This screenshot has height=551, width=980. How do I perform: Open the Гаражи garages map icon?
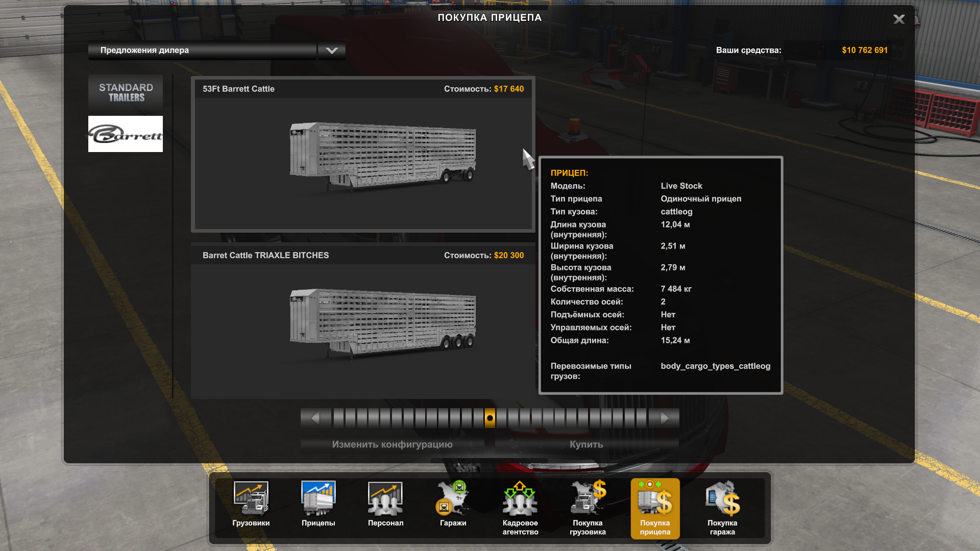453,504
